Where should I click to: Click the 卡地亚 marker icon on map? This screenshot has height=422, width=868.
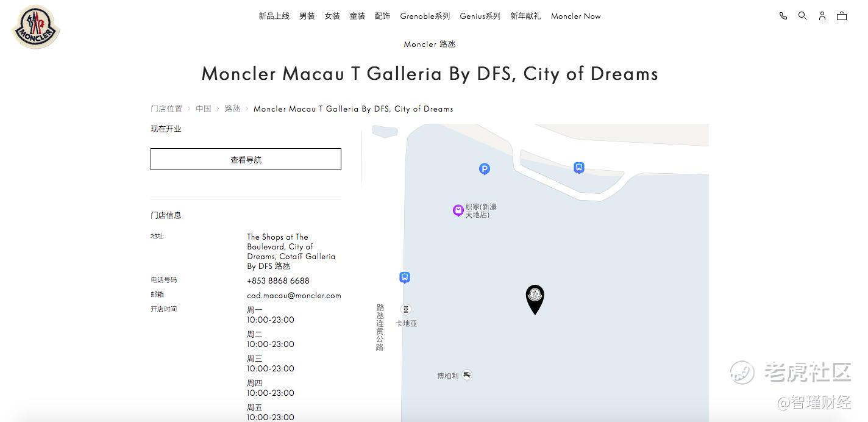(x=406, y=309)
